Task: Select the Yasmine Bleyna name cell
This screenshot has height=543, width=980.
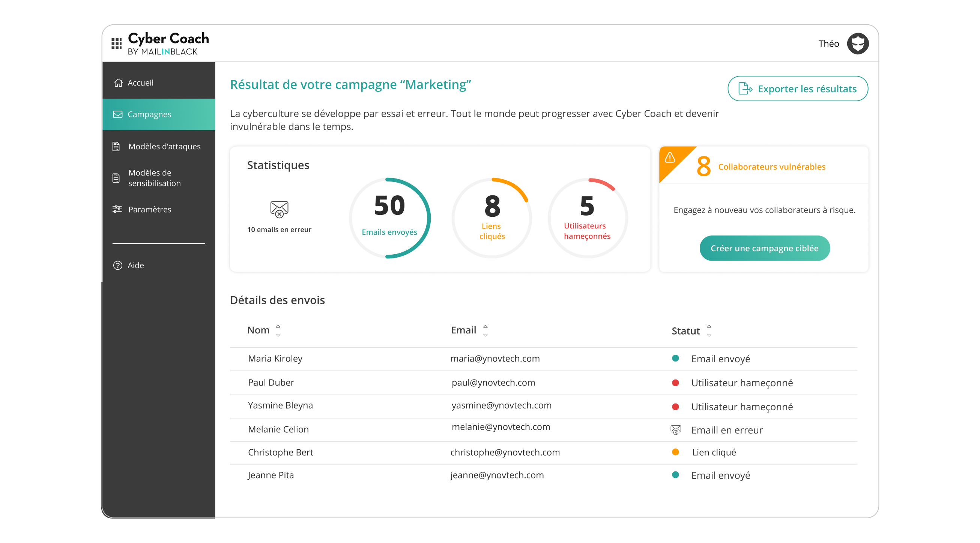Action: [x=280, y=405]
